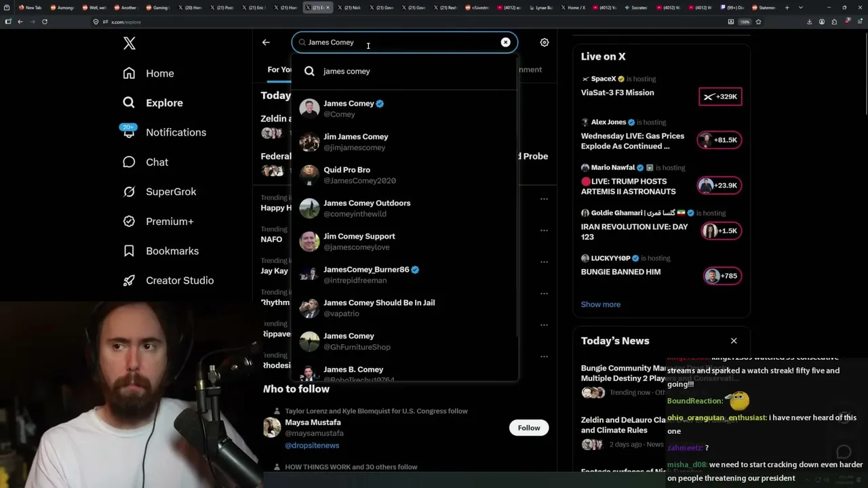Click the Premium+ label in the sidebar
868x488 pixels.
point(170,222)
